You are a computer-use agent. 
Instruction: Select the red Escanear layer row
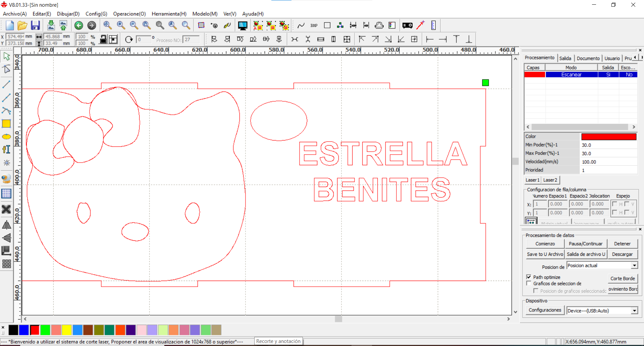coord(581,74)
